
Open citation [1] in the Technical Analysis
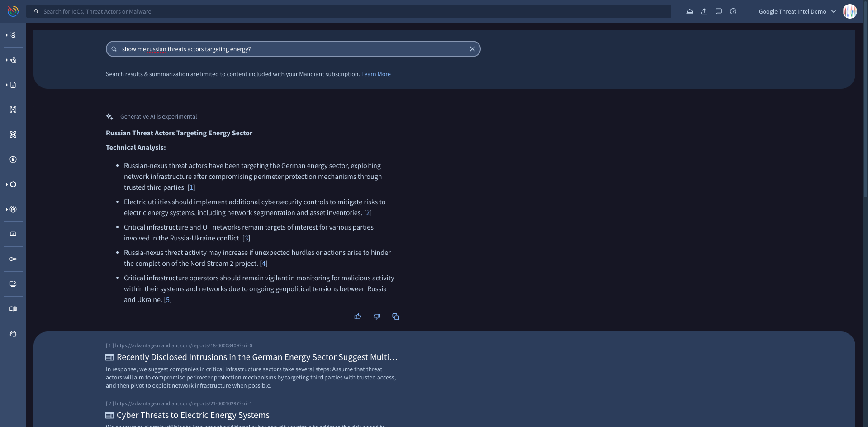tap(191, 187)
